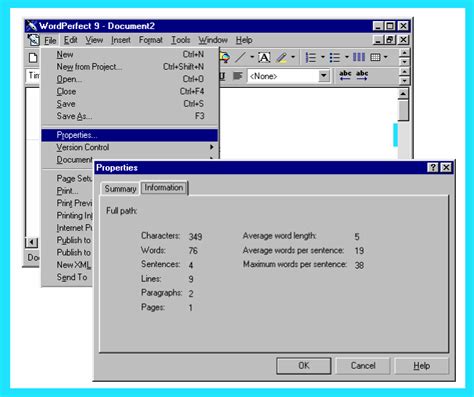474x397 pixels.
Task: Minimize the inner document window
Action: pyautogui.click(x=378, y=40)
